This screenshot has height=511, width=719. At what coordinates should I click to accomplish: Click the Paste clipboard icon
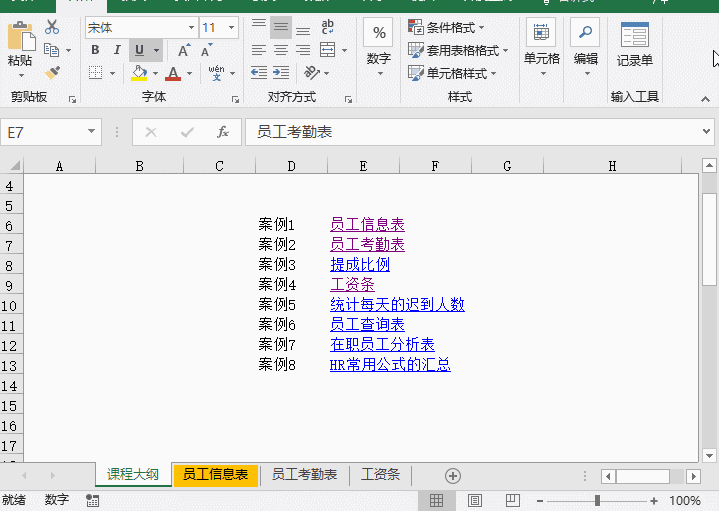(x=20, y=36)
